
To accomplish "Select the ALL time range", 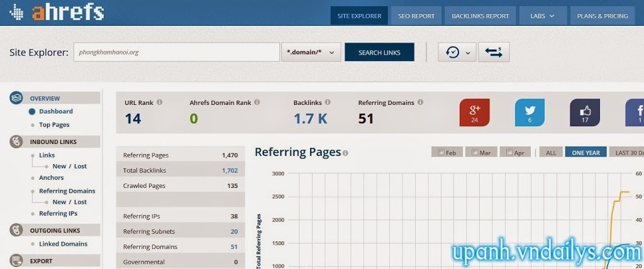I will click(551, 152).
